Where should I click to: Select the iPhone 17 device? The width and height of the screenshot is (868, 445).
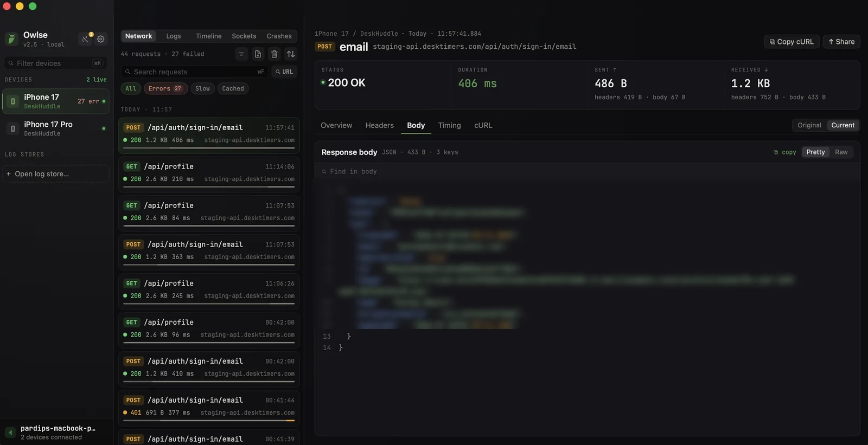click(x=56, y=101)
